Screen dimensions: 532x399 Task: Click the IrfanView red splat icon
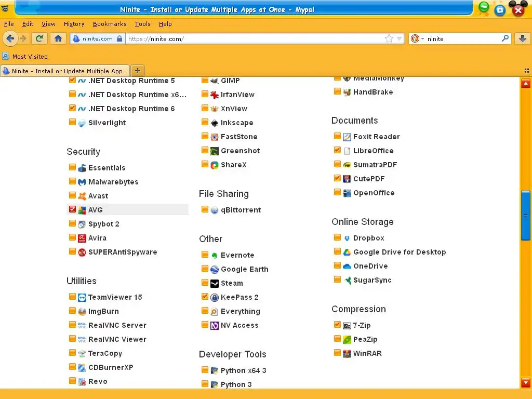pos(214,95)
